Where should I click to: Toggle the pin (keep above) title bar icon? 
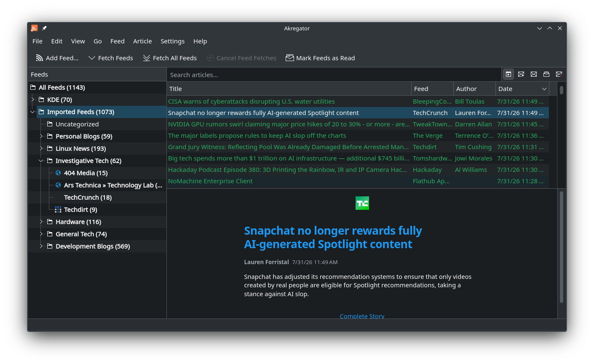[44, 28]
